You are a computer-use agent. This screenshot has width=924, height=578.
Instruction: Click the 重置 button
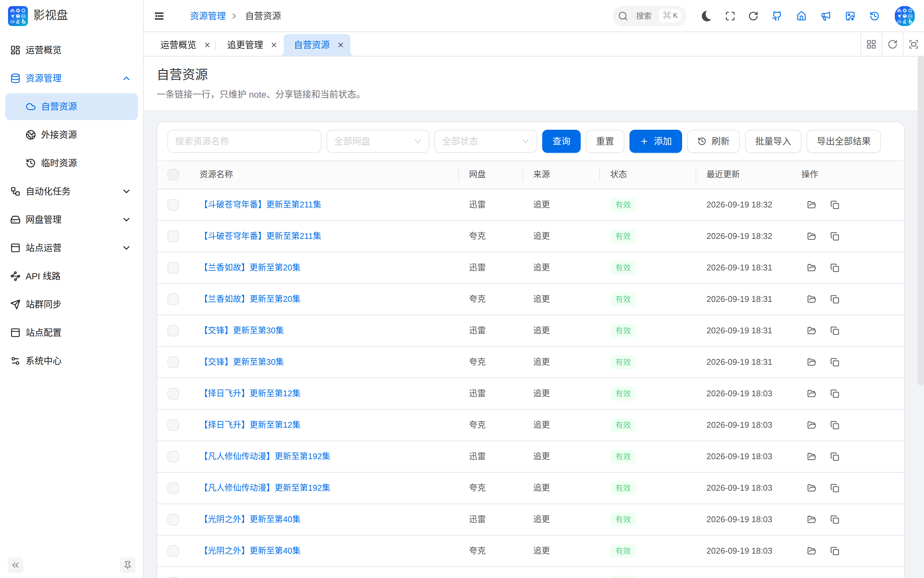pyautogui.click(x=605, y=141)
